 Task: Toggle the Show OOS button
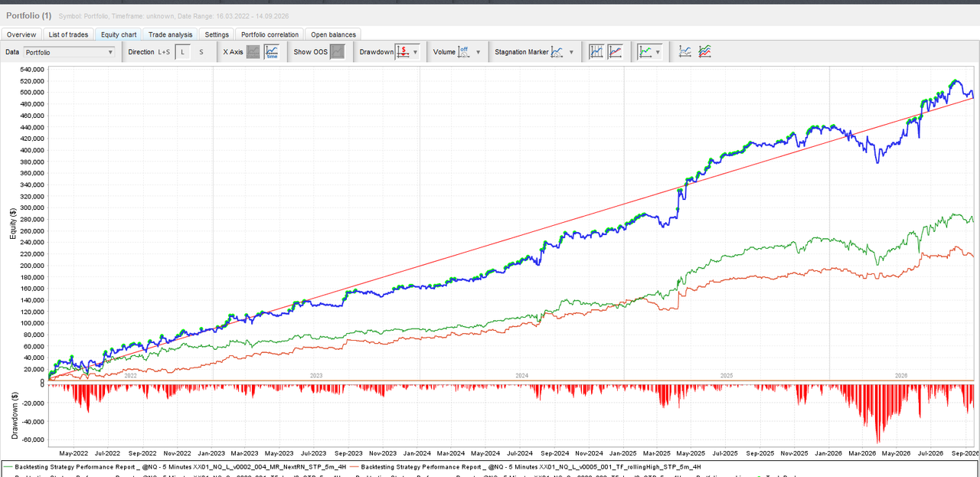click(x=337, y=52)
